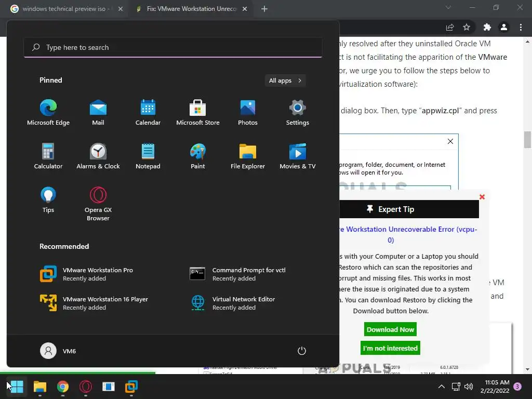This screenshot has width=532, height=399.
Task: Share this page from the address bar
Action: point(450,28)
